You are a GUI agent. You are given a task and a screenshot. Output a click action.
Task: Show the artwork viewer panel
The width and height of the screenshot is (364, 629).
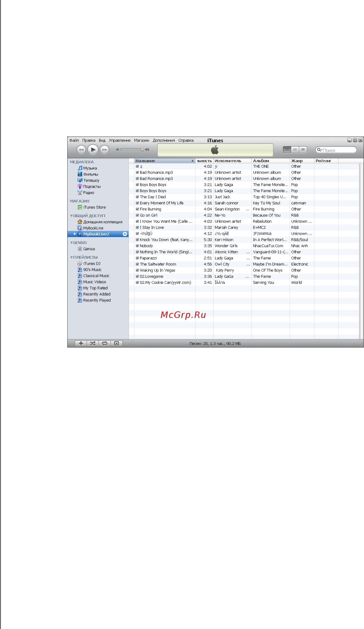(117, 343)
